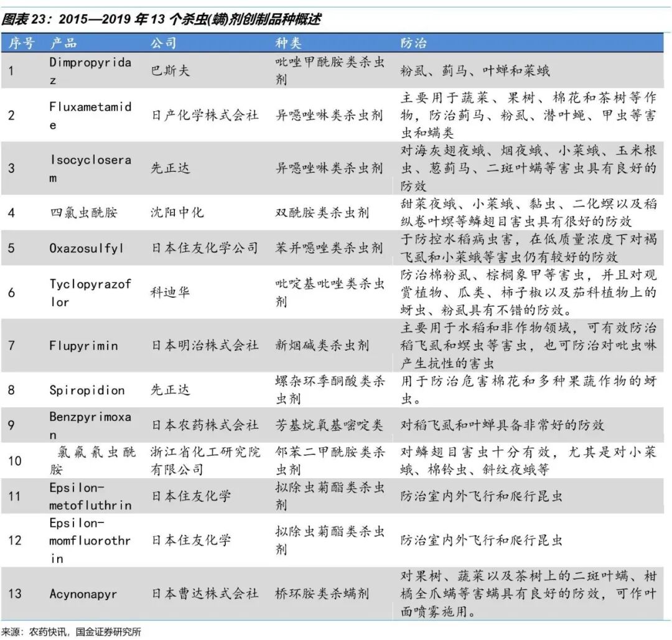Select the 公司 column header
This screenshot has width=672, height=640.
pyautogui.click(x=163, y=43)
